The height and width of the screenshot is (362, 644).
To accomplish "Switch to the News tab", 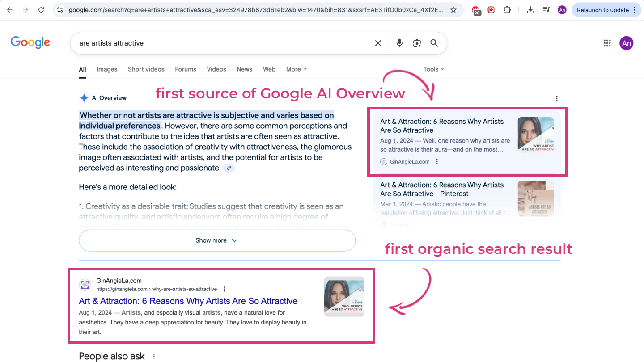I will coord(244,69).
